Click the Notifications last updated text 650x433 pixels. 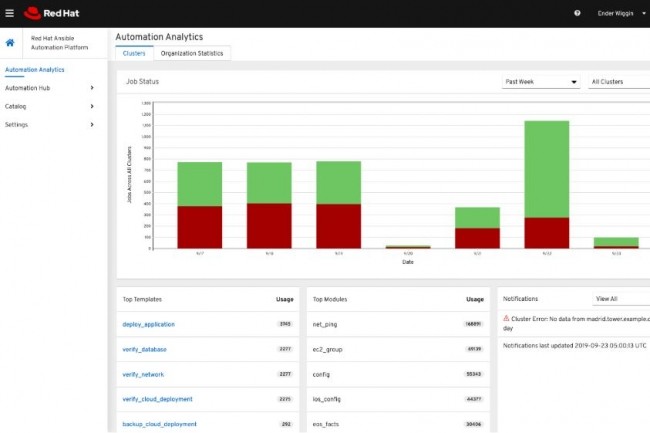tap(575, 345)
